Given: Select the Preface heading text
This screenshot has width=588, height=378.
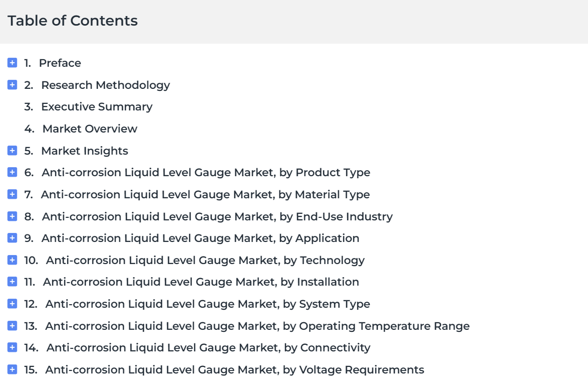Looking at the screenshot, I should 60,63.
